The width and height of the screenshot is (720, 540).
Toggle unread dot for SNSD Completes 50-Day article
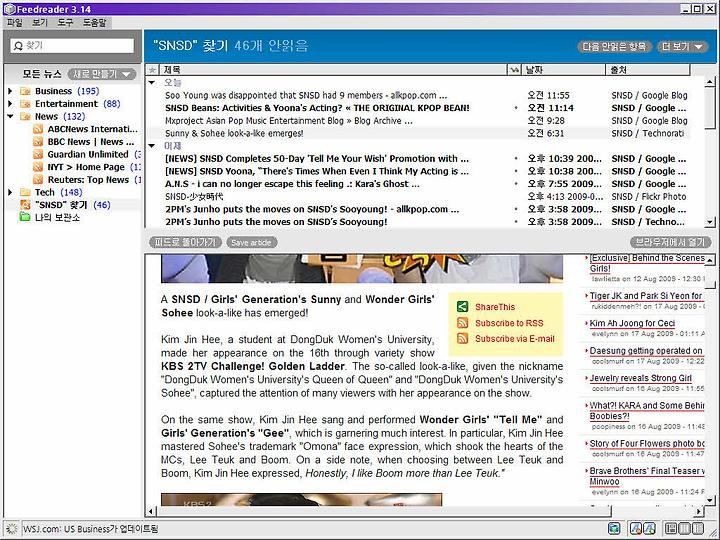(x=516, y=159)
